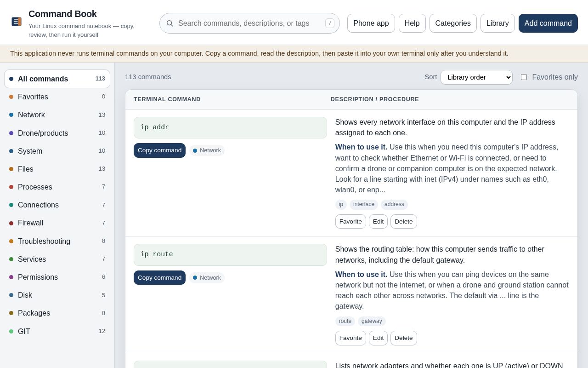588x368 pixels.
Task: Select Packages category in sidebar
Action: click(x=57, y=313)
